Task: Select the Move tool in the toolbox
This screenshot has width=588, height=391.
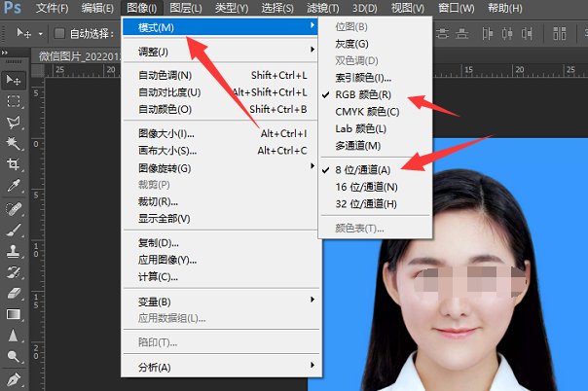Action: (x=14, y=80)
